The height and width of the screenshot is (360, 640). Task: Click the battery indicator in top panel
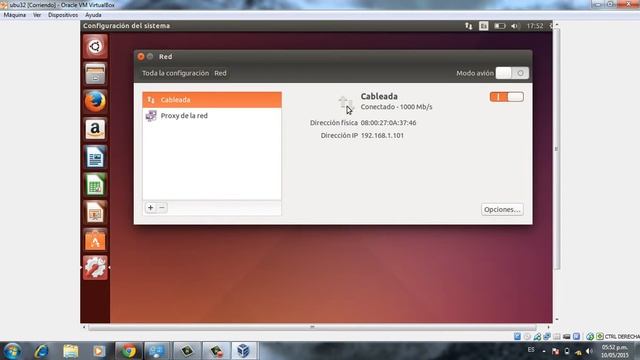point(500,26)
